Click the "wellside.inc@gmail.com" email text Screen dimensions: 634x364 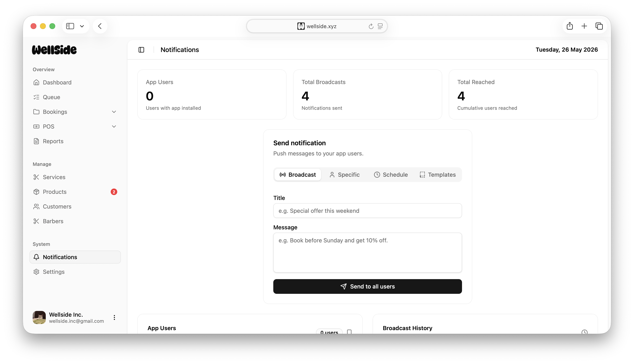click(x=76, y=321)
